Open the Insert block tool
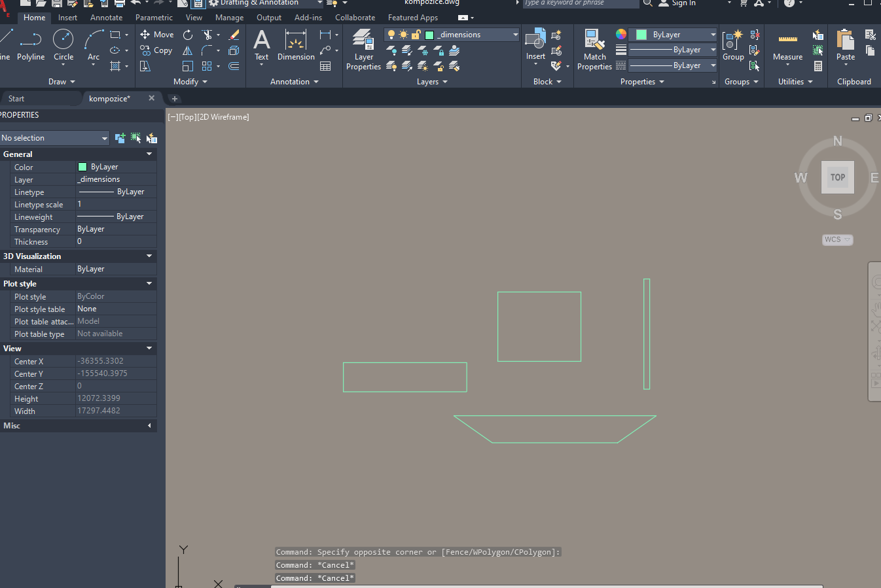The width and height of the screenshot is (881, 588). (535, 44)
